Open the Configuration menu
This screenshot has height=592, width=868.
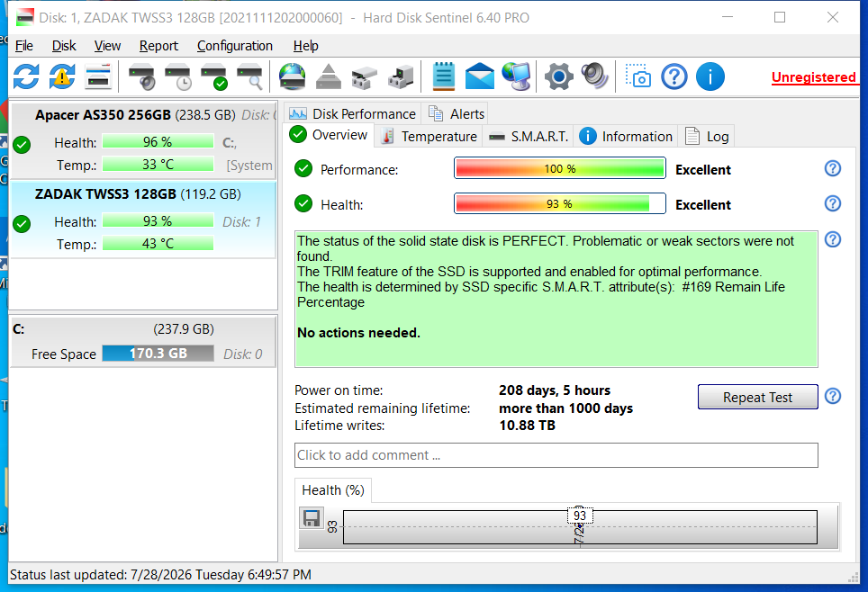235,46
